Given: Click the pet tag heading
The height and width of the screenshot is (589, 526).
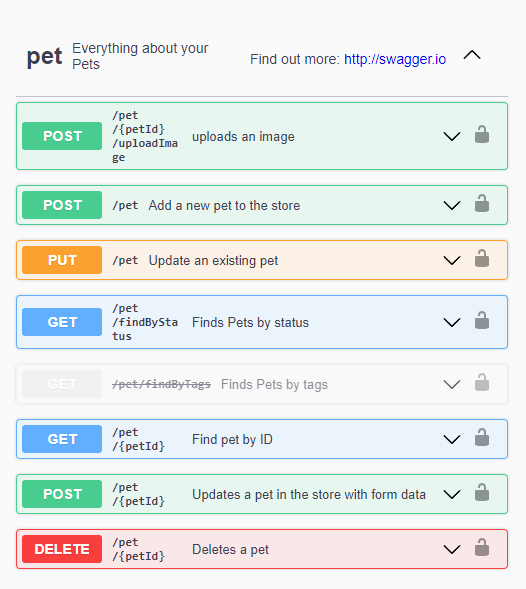Looking at the screenshot, I should (44, 57).
